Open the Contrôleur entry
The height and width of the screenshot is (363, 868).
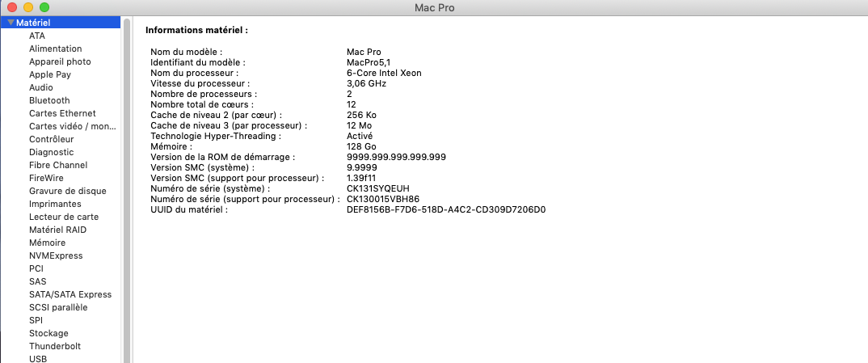(52, 139)
